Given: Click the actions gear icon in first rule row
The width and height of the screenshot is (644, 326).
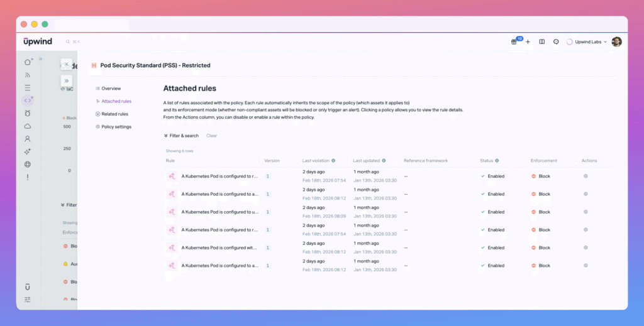Looking at the screenshot, I should (586, 177).
